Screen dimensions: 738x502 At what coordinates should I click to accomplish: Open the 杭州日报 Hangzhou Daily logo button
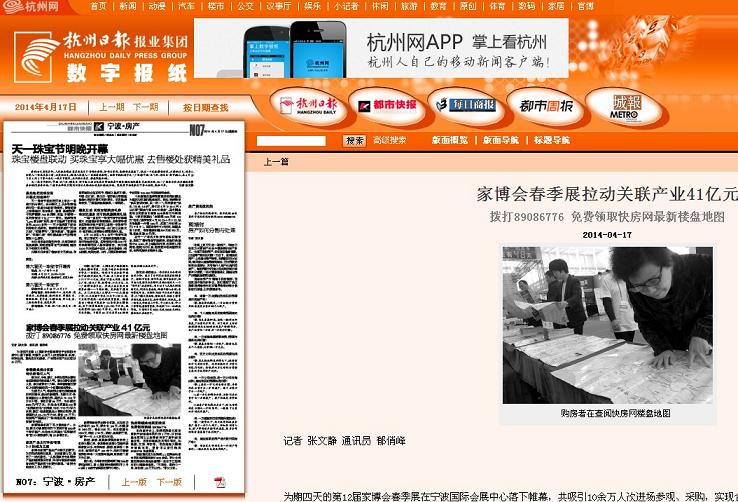click(x=308, y=106)
